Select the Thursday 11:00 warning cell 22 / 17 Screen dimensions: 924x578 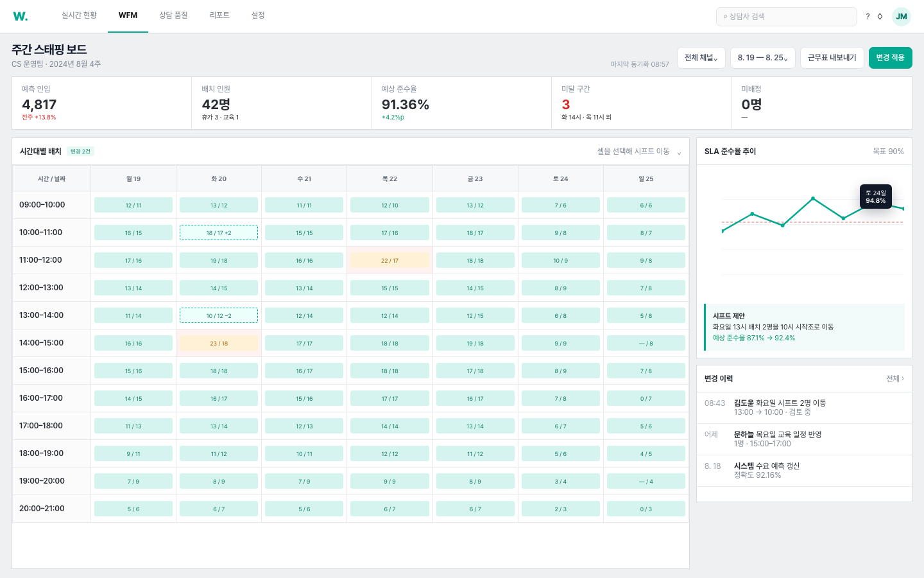(x=389, y=260)
